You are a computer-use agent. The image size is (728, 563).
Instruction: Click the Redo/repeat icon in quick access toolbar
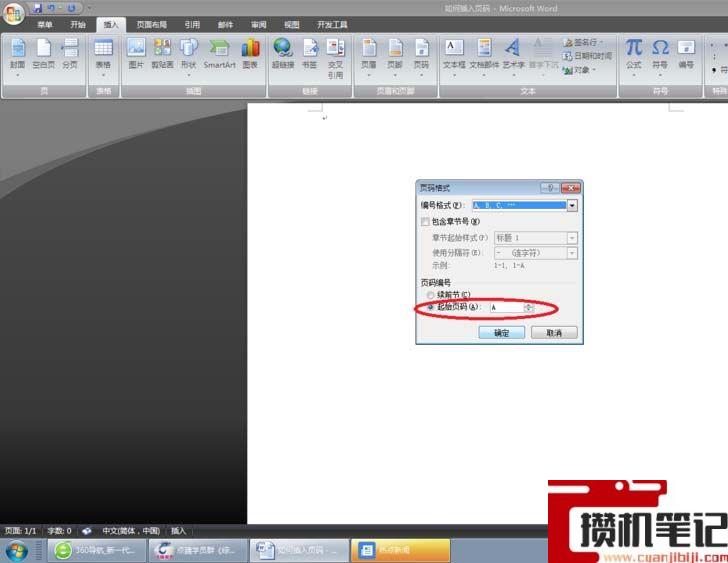[71, 8]
